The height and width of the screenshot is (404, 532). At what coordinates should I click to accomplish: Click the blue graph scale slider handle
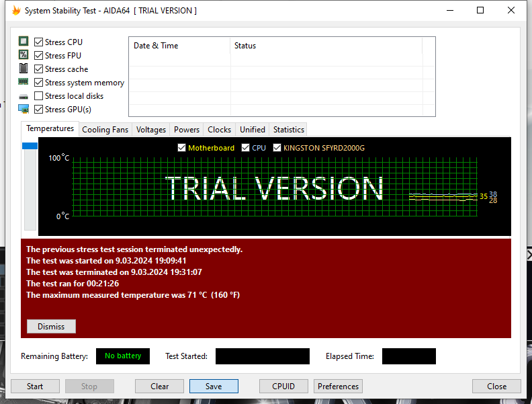pyautogui.click(x=30, y=146)
